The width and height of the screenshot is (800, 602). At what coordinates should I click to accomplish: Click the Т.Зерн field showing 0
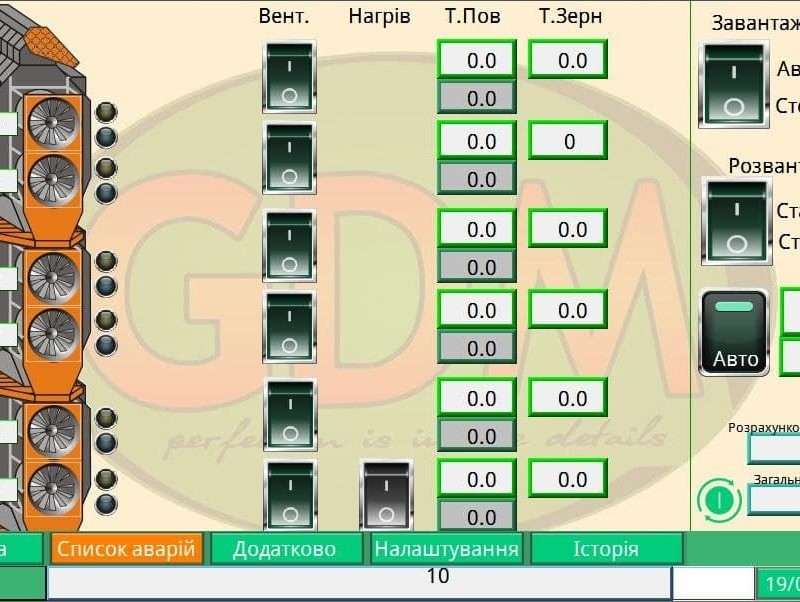pos(568,141)
